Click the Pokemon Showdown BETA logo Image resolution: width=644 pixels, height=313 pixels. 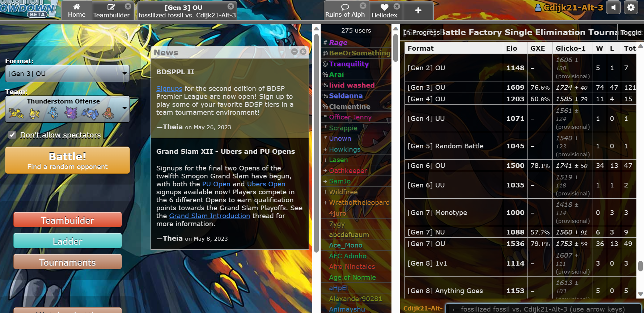tap(28, 9)
